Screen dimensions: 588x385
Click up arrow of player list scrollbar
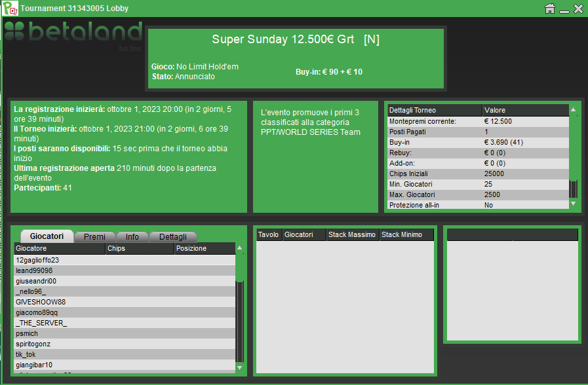(240, 247)
